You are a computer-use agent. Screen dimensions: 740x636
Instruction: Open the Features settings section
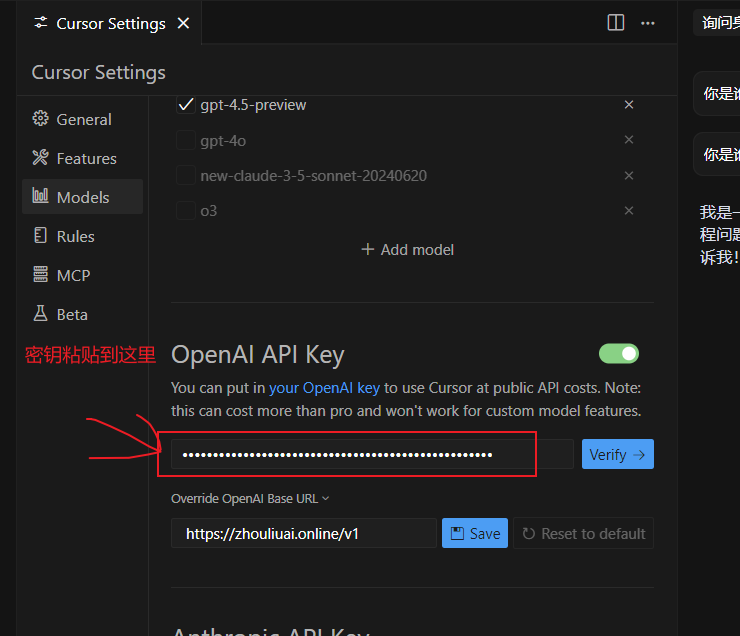pos(83,159)
